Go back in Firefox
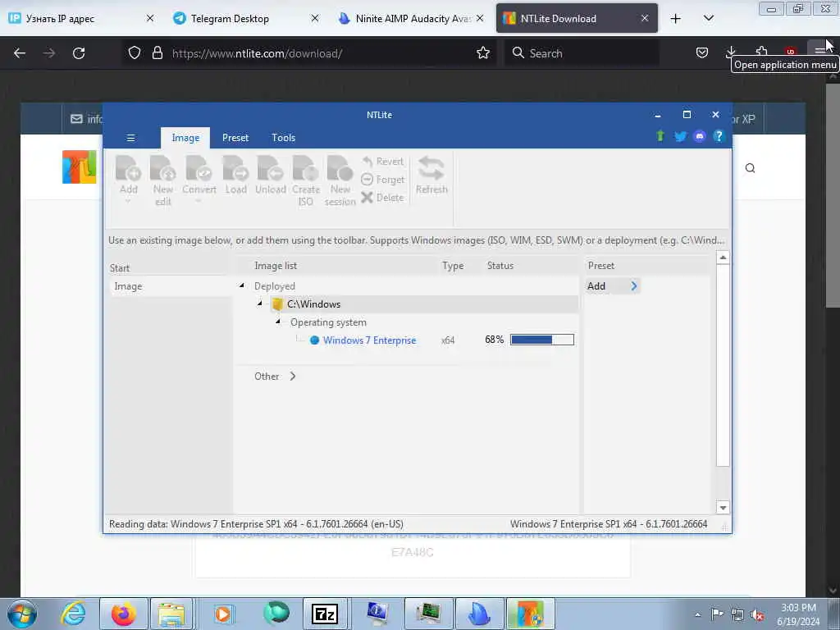 [x=20, y=53]
